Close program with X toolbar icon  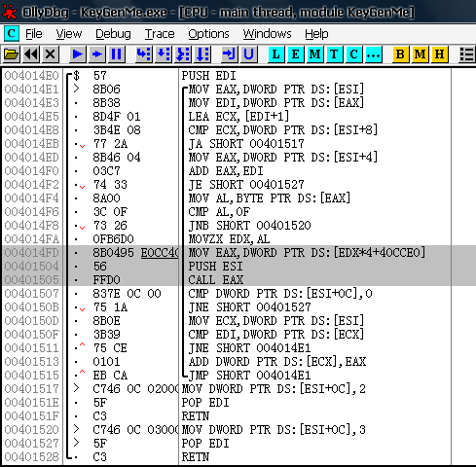click(50, 54)
